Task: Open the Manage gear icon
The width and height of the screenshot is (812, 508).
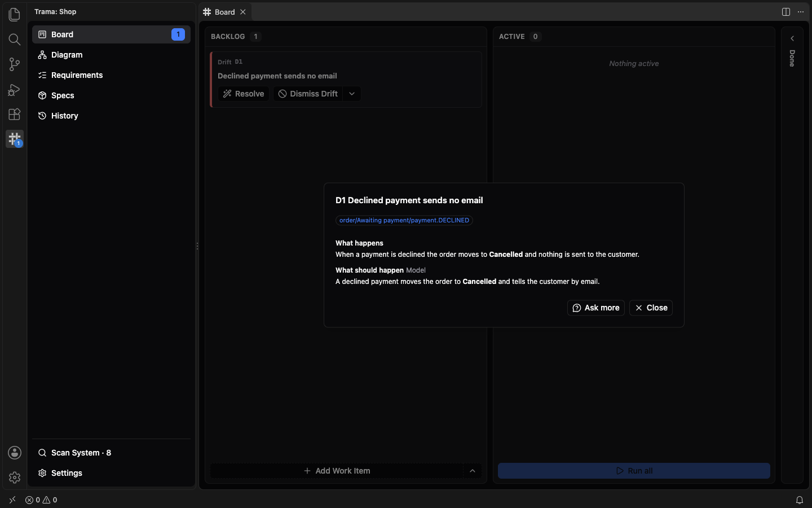Action: click(x=15, y=478)
